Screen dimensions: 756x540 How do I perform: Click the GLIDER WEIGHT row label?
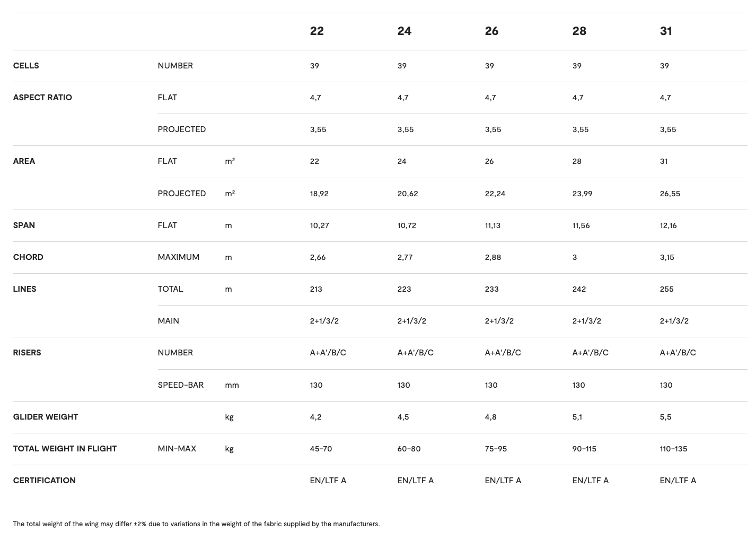(x=46, y=417)
